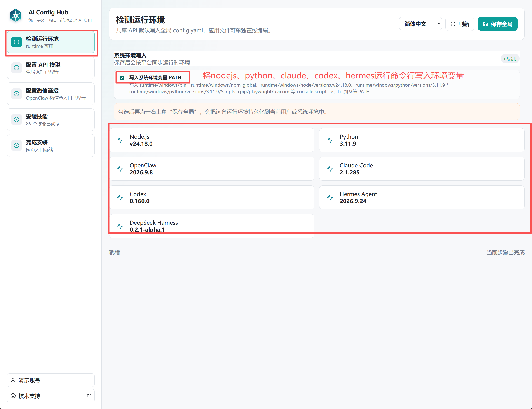The image size is (532, 409).
Task: Open the 简体中文 language dropdown
Action: click(x=420, y=24)
